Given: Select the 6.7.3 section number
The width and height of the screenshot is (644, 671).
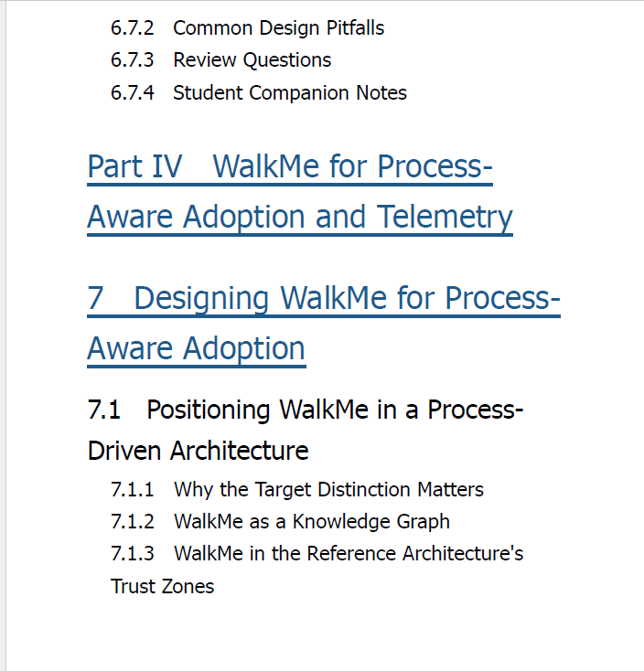Looking at the screenshot, I should tap(132, 60).
